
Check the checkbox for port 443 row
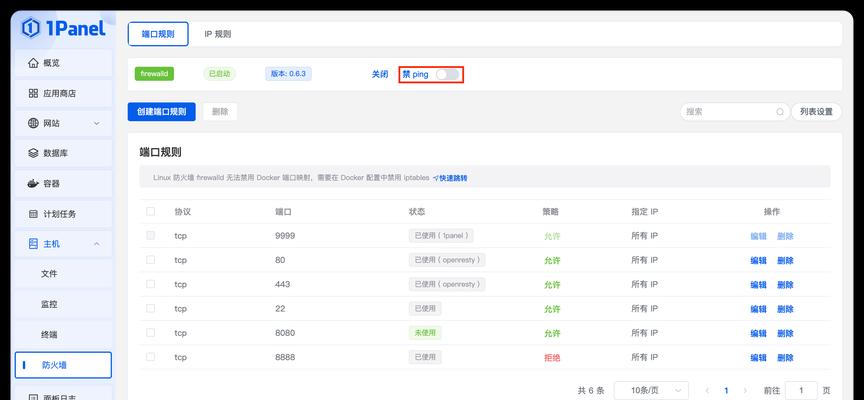150,284
